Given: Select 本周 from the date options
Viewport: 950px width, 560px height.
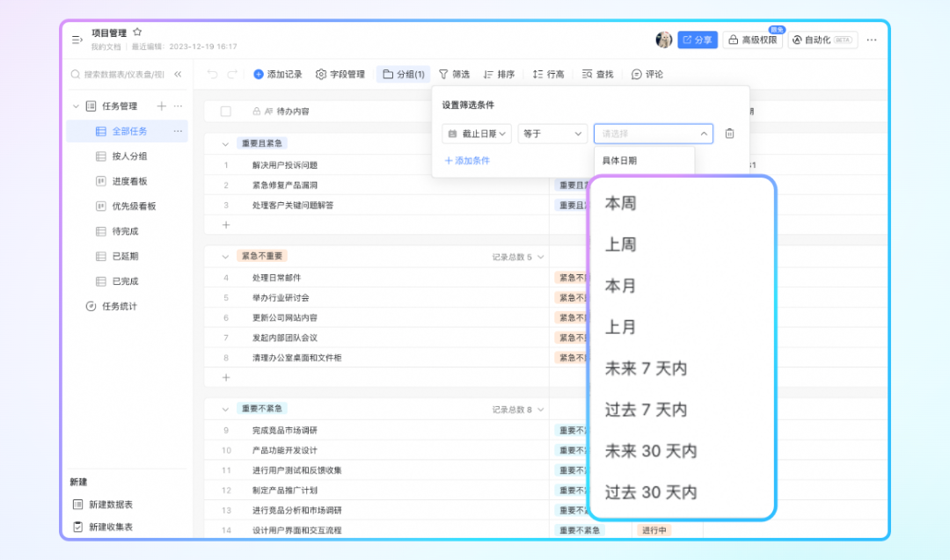Looking at the screenshot, I should coord(620,203).
